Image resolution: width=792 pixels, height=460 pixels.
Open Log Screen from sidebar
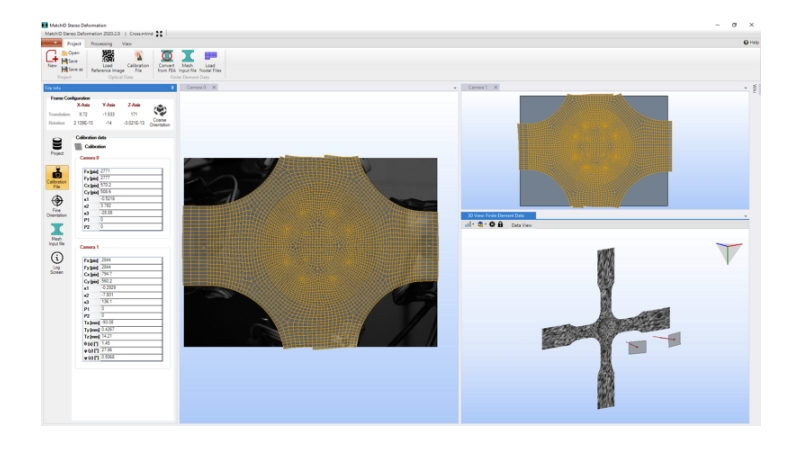pos(56,263)
